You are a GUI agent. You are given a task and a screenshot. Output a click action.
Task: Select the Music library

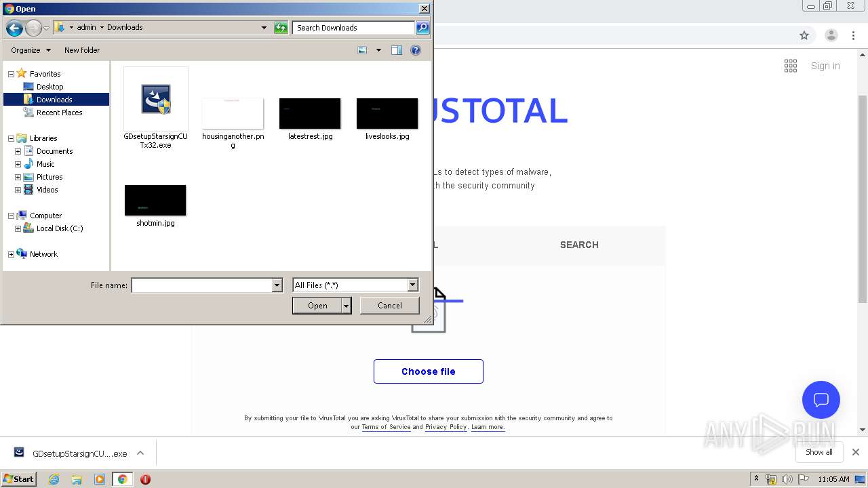[45, 164]
